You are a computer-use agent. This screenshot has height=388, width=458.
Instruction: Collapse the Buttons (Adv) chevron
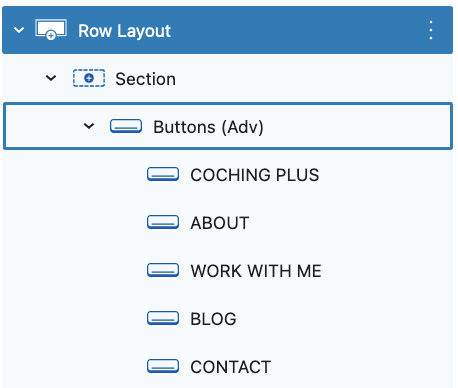click(89, 126)
